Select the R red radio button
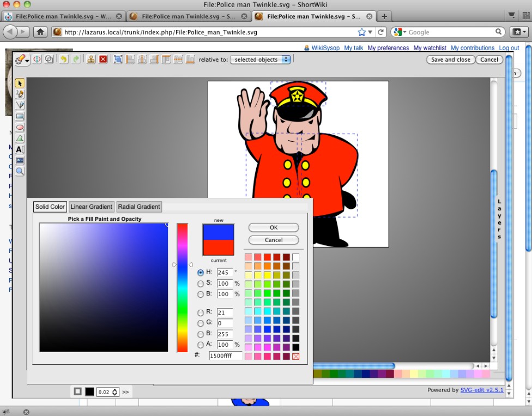The height and width of the screenshot is (416, 532). pos(201,312)
